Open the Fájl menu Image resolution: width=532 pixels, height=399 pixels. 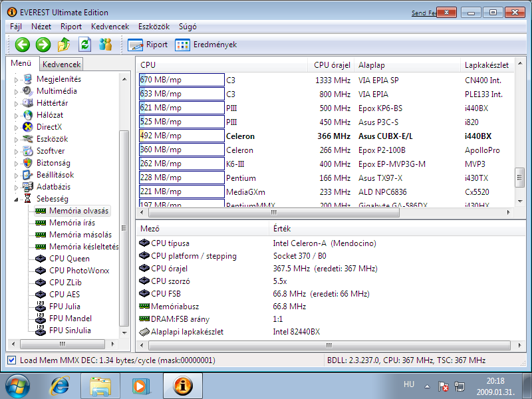[x=16, y=27]
